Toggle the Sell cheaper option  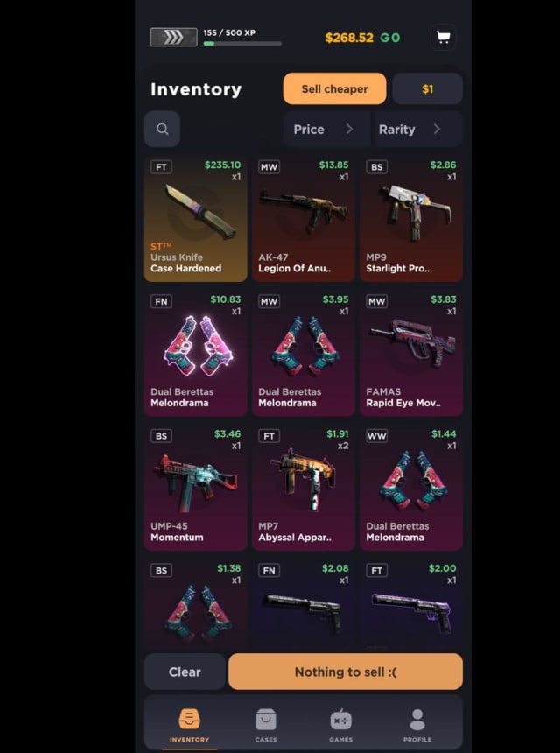[x=334, y=88]
